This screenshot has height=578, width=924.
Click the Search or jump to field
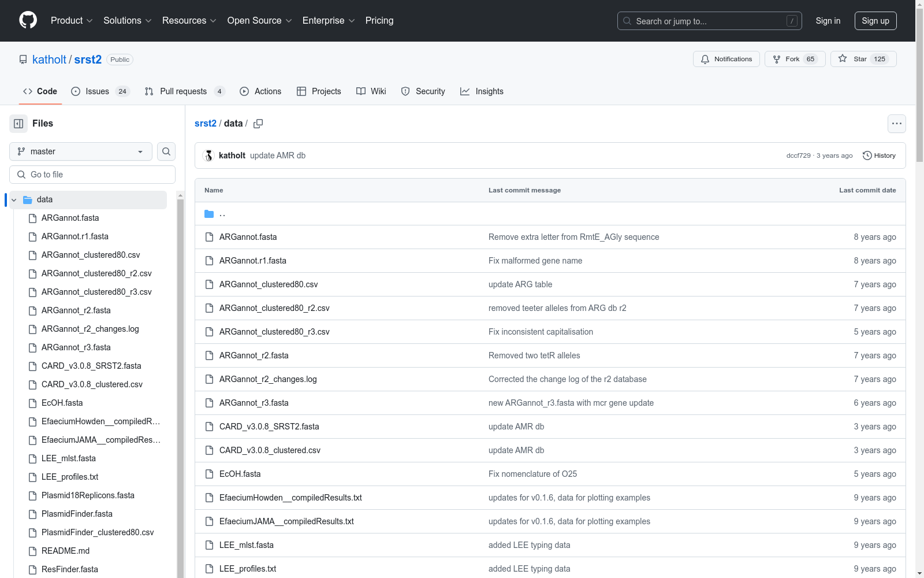710,21
